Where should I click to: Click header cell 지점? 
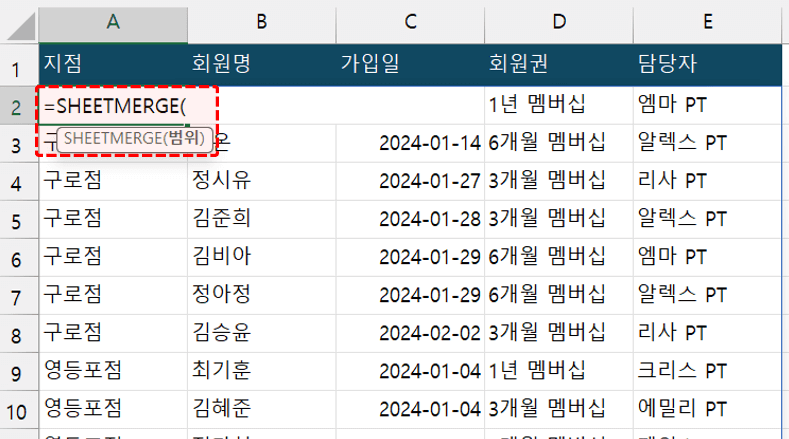point(113,65)
